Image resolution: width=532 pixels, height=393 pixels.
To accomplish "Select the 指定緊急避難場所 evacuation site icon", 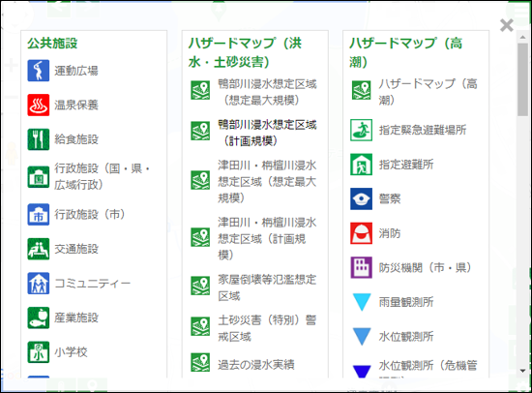I will point(362,130).
